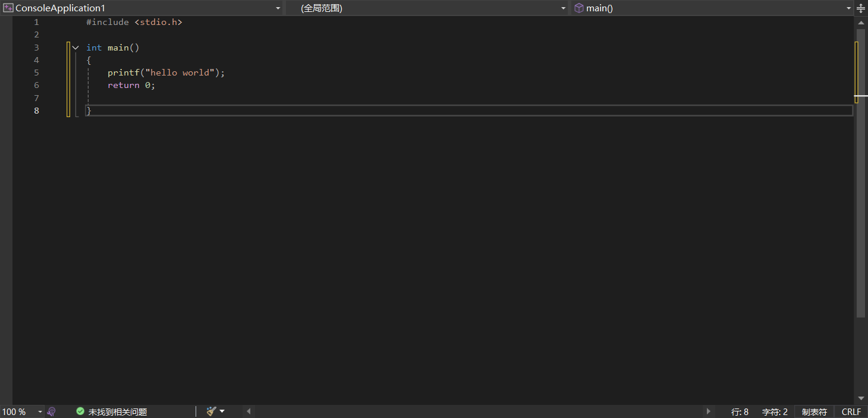
Task: Click the return 0; line
Action: pyautogui.click(x=131, y=85)
